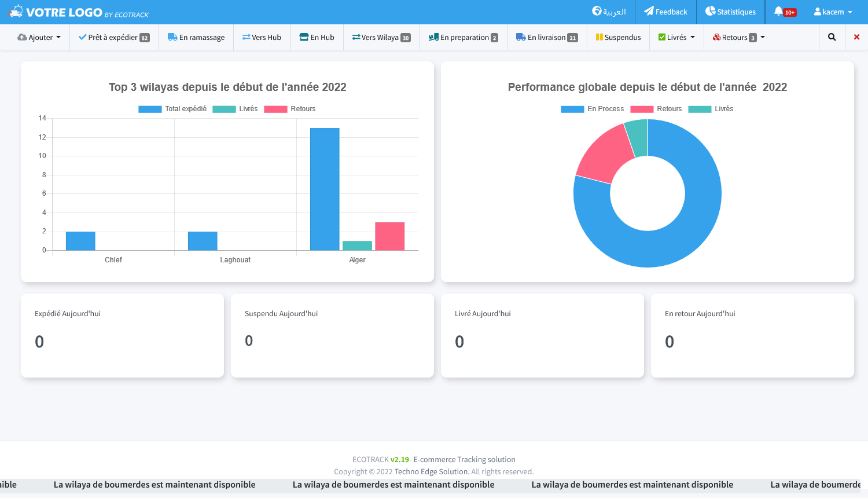
Task: Click the red X icon in navbar
Action: 856,37
